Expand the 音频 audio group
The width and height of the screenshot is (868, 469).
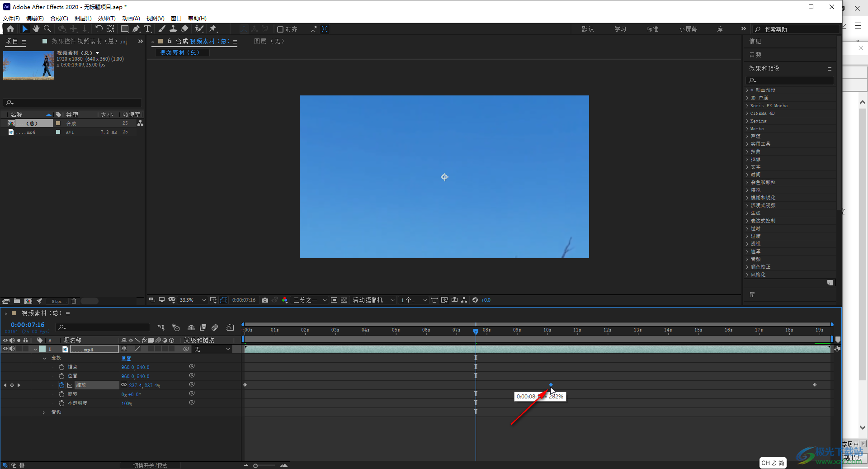point(44,412)
